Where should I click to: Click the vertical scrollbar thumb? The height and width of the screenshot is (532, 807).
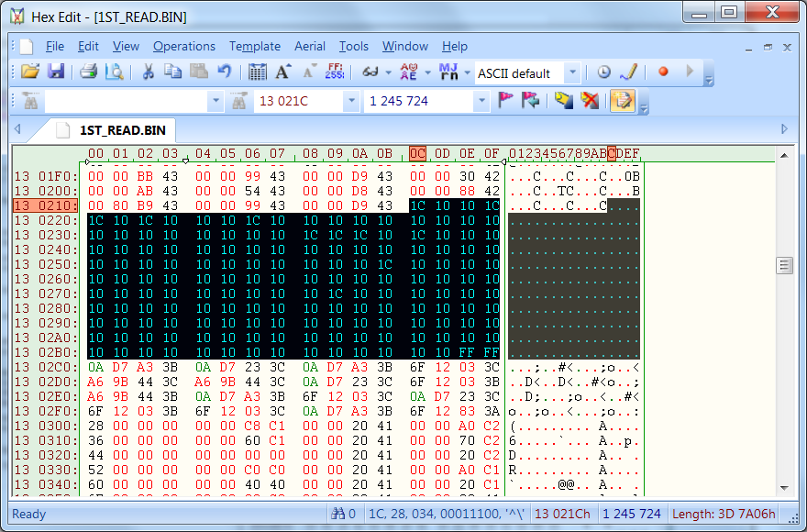(x=784, y=266)
